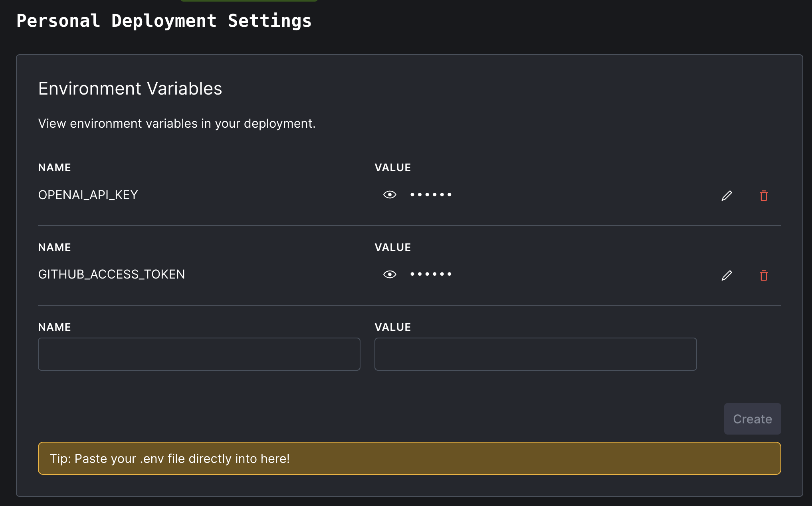Click the GITHUB_ACCESS_TOKEN variable name
The height and width of the screenshot is (506, 812).
pyautogui.click(x=111, y=275)
